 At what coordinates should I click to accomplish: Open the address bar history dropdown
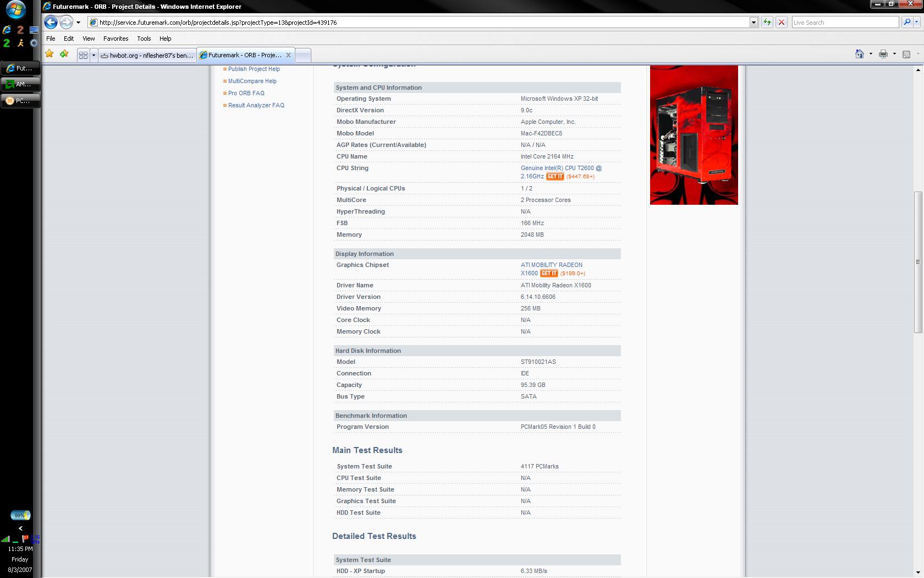click(754, 22)
